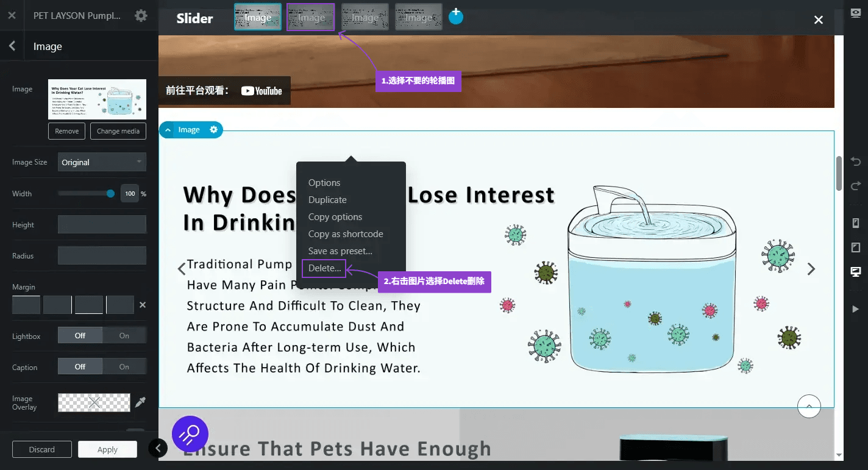
Task: Add new slide with plus icon
Action: click(x=455, y=16)
